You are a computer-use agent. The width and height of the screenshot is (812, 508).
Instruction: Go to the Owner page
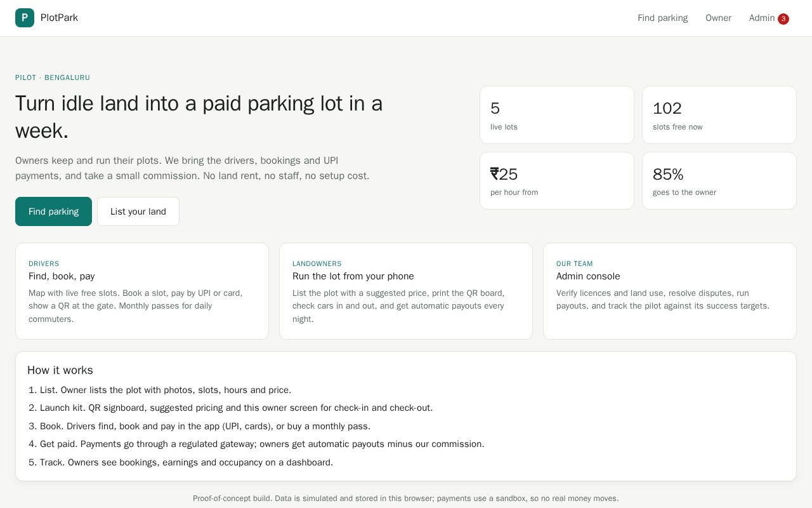[718, 18]
